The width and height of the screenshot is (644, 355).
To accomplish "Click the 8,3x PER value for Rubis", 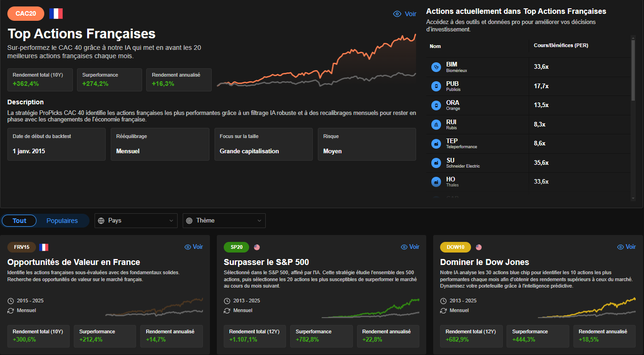I will tap(540, 125).
